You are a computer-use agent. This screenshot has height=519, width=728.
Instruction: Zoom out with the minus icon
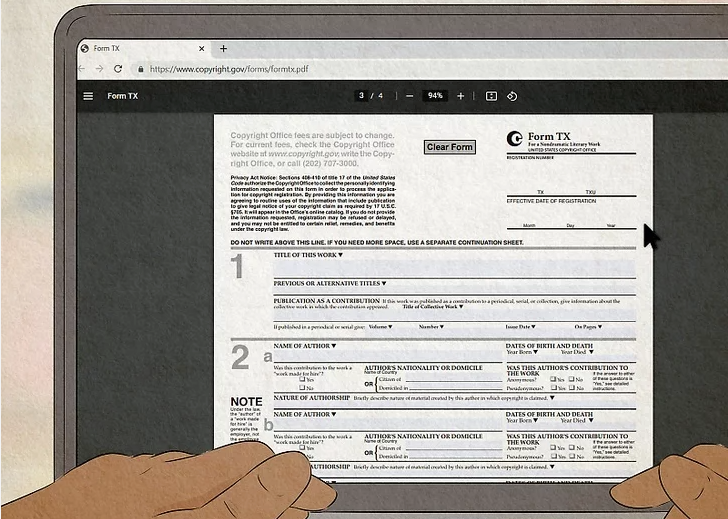click(410, 96)
